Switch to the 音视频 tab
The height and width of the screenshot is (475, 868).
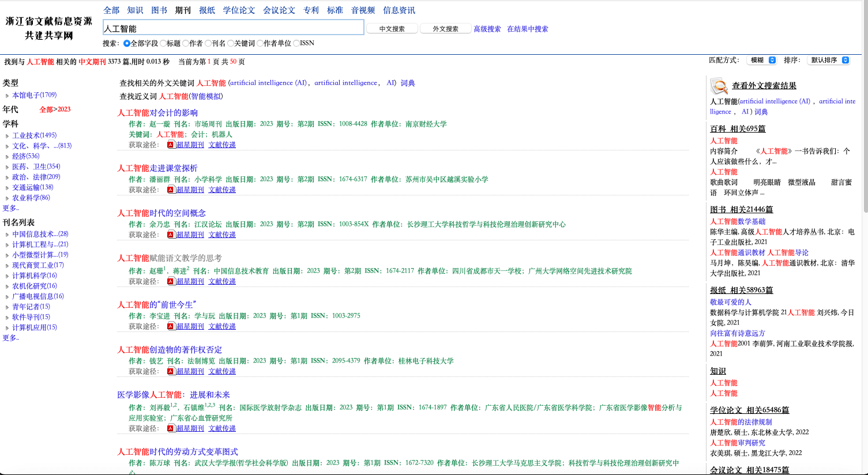pos(363,10)
